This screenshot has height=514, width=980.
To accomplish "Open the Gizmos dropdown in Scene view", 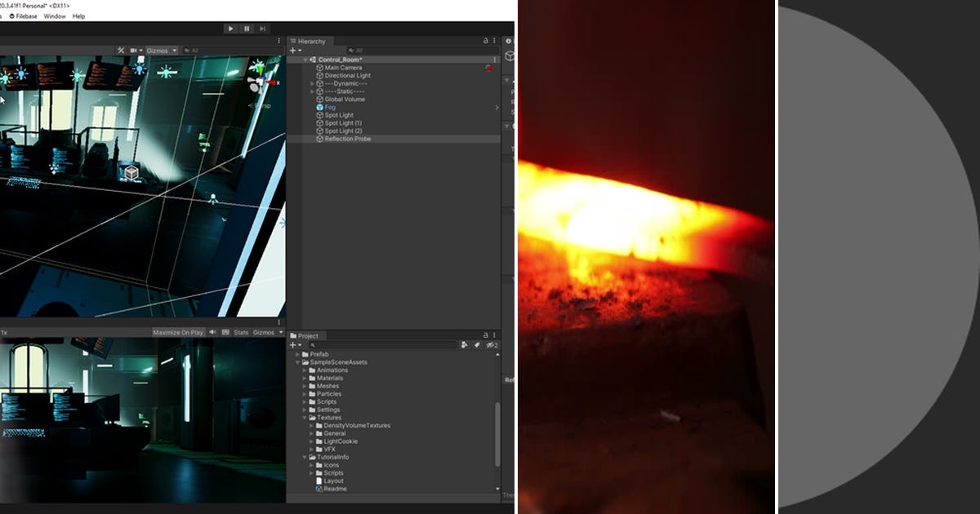I will point(163,50).
